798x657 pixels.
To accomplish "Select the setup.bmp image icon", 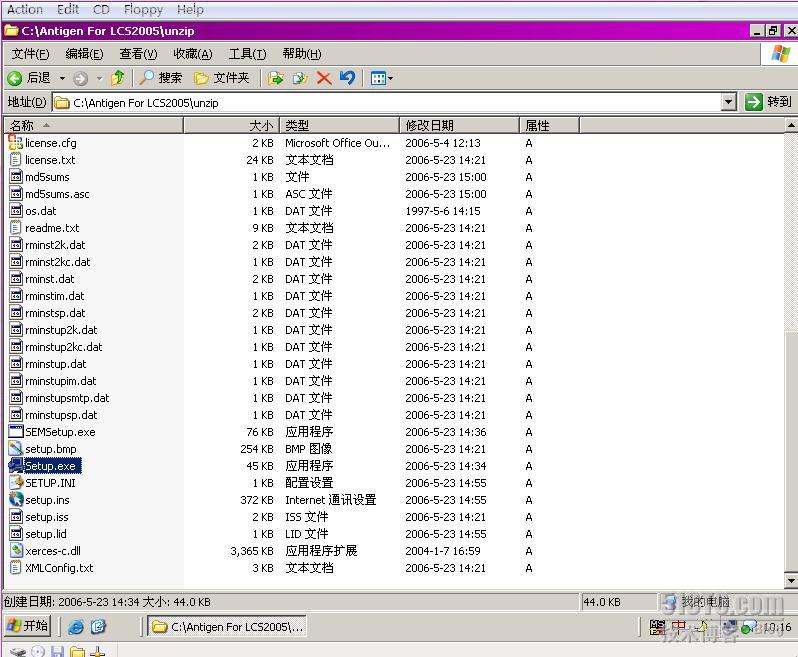I will pyautogui.click(x=16, y=448).
